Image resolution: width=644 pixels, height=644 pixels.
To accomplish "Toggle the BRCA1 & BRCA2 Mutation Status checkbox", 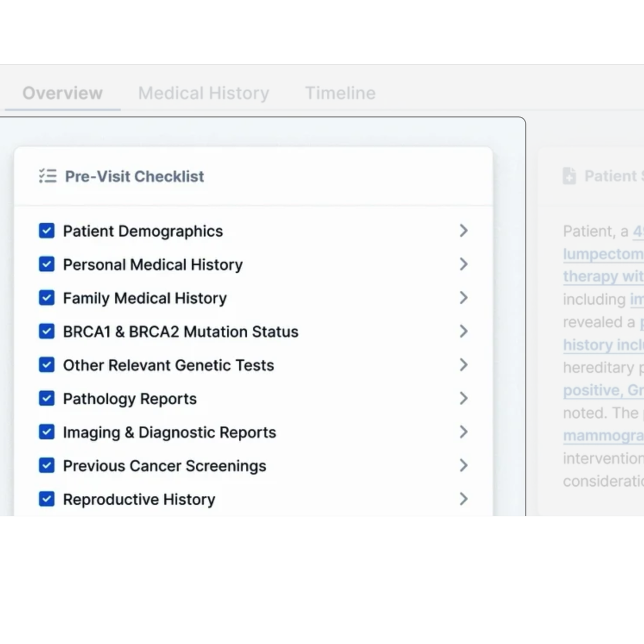I will 47,331.
